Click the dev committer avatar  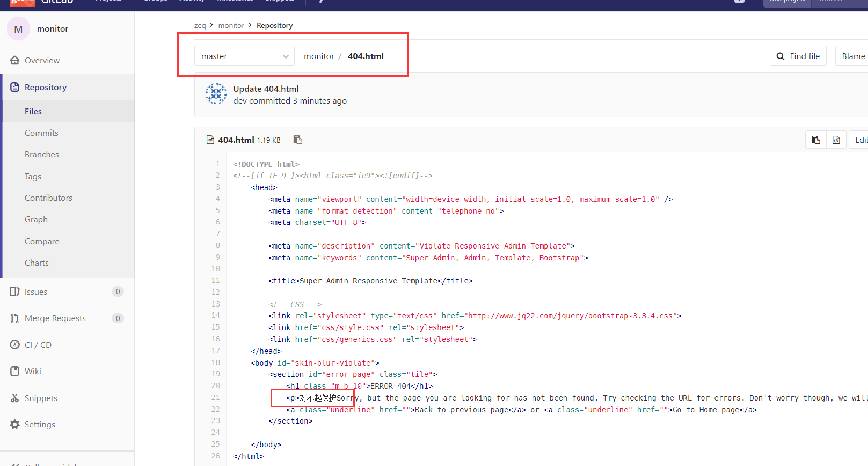click(x=216, y=94)
